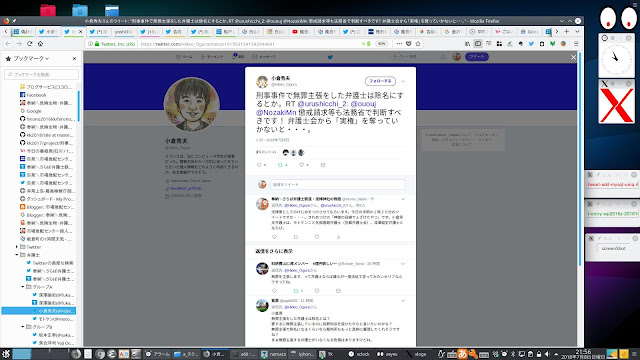Switch to the xclock taskbar entry
640x360 pixels.
pos(359,354)
